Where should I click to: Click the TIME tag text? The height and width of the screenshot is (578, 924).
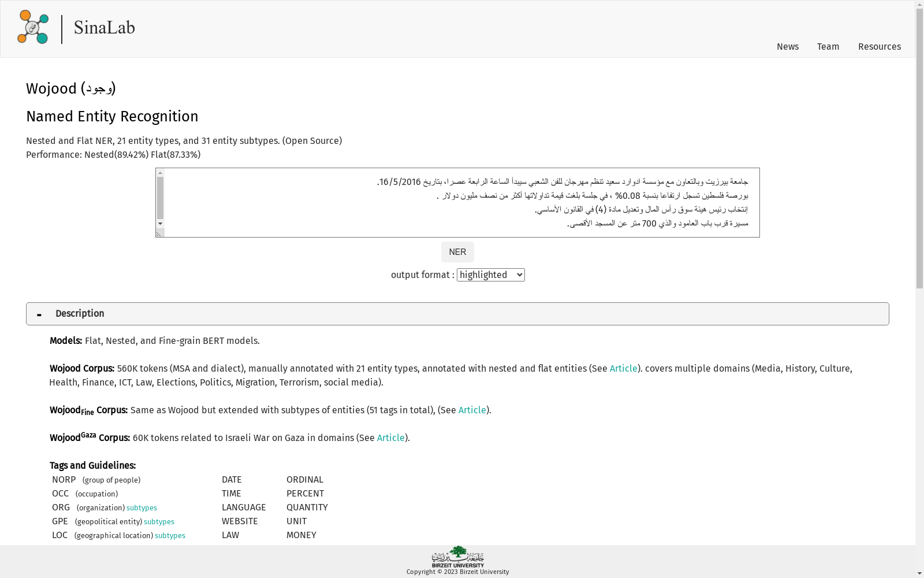click(232, 494)
